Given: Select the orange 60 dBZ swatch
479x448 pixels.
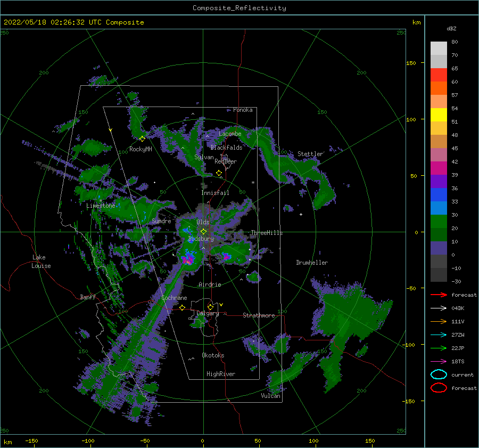Looking at the screenshot, I should pyautogui.click(x=439, y=88).
